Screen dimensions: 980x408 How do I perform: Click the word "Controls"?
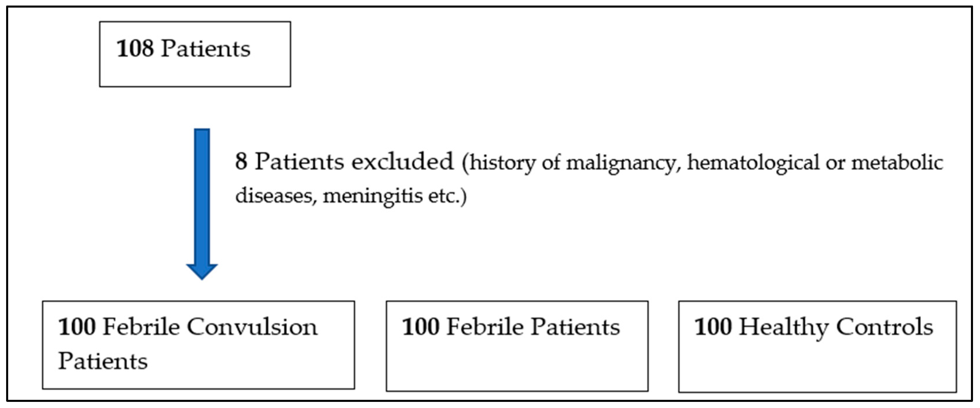click(x=885, y=327)
